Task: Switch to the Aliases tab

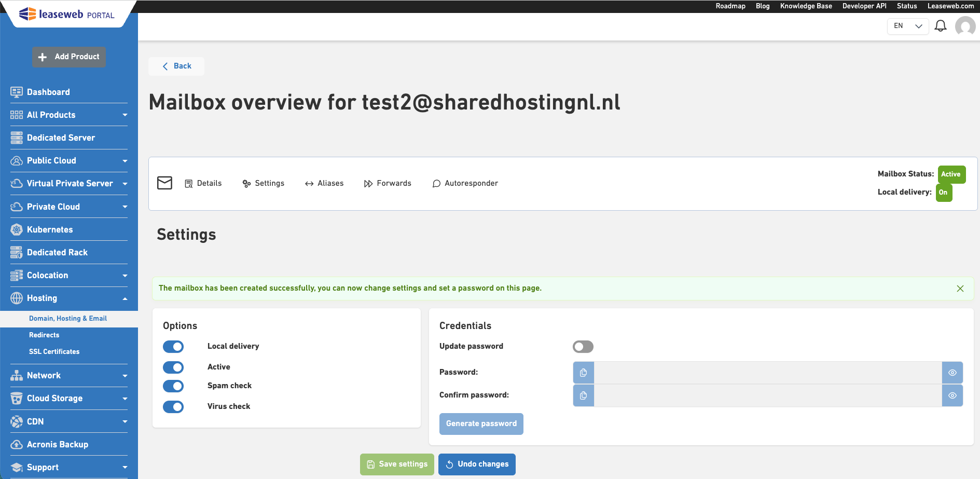Action: pos(330,183)
